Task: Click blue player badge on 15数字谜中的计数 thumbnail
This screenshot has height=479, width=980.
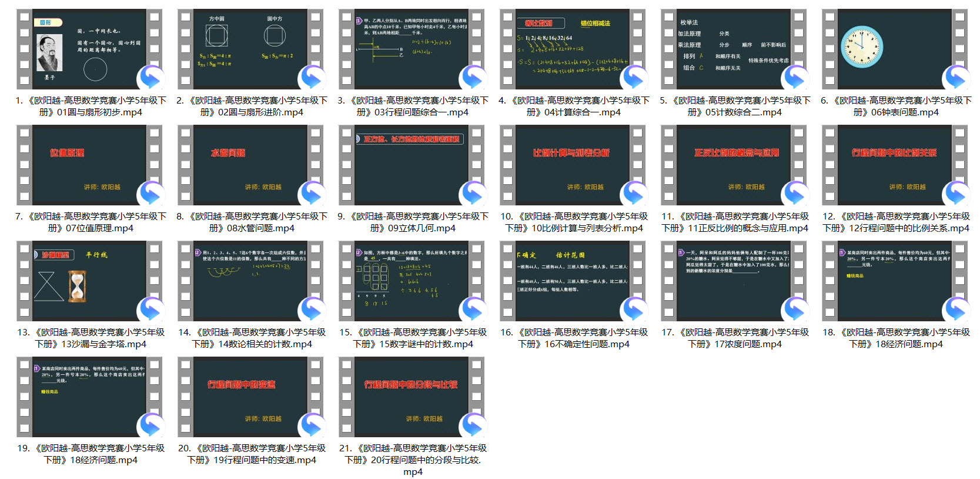Action: pyautogui.click(x=474, y=310)
